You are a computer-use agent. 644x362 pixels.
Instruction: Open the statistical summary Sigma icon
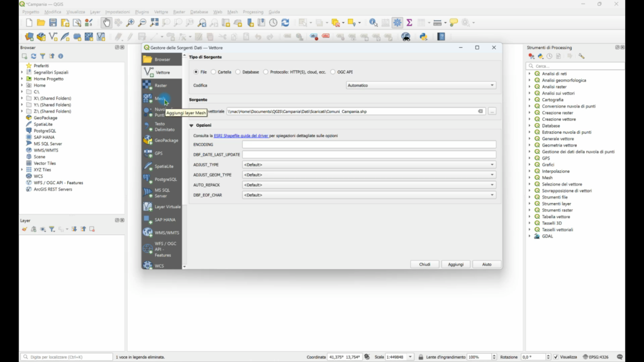coord(409,23)
